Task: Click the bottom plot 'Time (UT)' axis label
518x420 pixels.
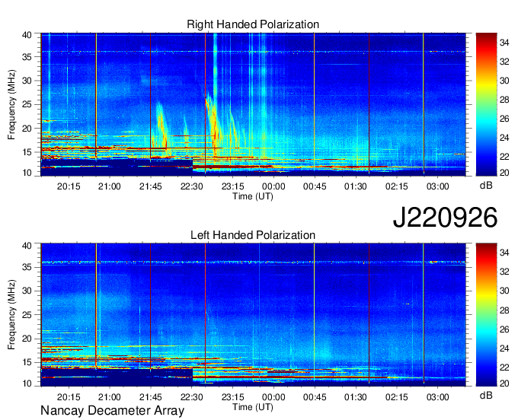Action: 253,407
